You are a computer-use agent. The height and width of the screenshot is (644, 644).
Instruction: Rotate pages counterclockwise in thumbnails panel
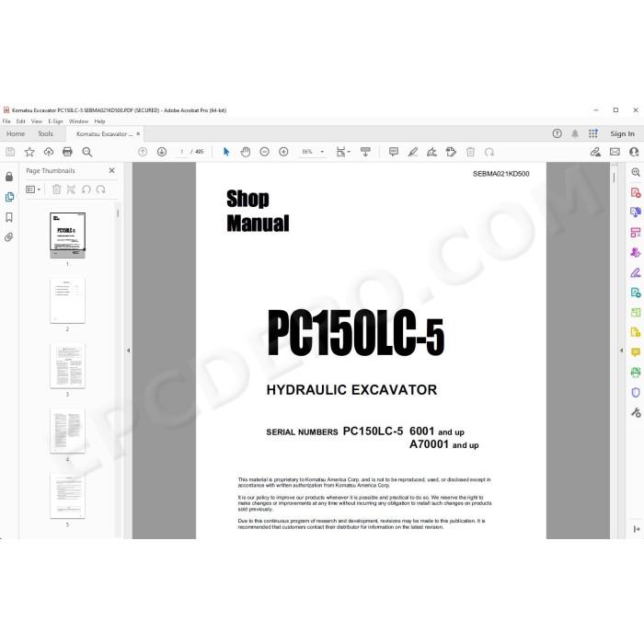[x=86, y=190]
